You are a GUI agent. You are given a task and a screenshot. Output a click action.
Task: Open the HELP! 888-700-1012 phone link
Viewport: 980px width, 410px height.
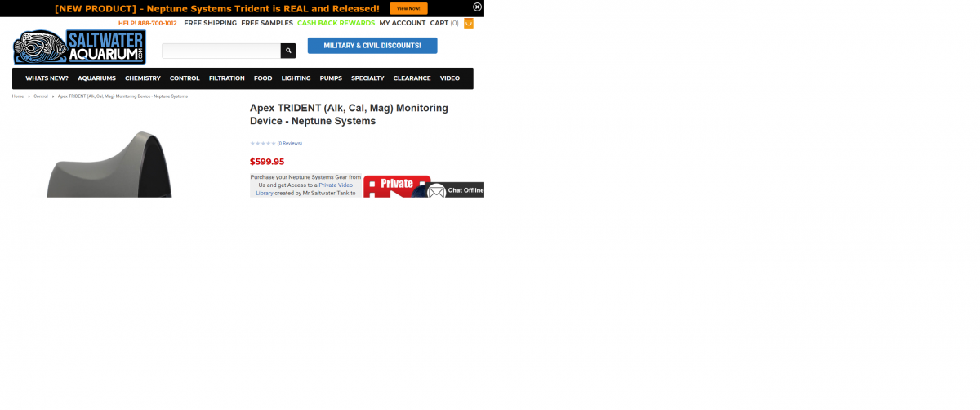[148, 23]
